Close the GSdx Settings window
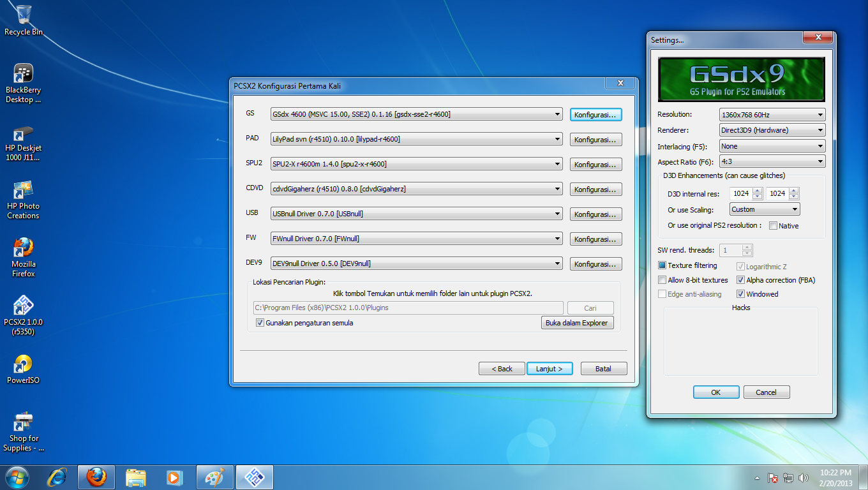Screen dimensions: 868x490 click(x=817, y=38)
